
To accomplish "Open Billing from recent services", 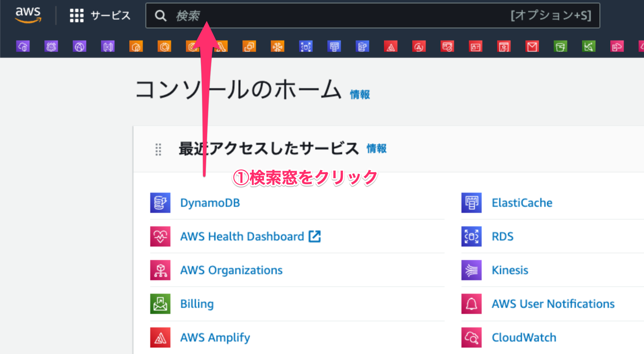I will (197, 304).
